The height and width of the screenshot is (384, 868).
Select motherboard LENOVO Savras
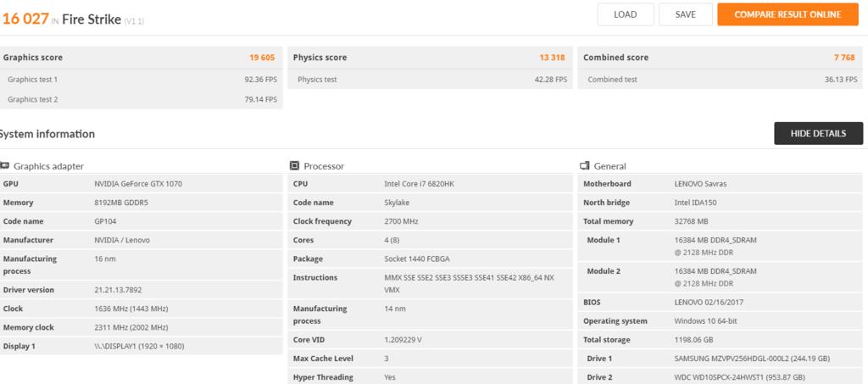(x=701, y=184)
